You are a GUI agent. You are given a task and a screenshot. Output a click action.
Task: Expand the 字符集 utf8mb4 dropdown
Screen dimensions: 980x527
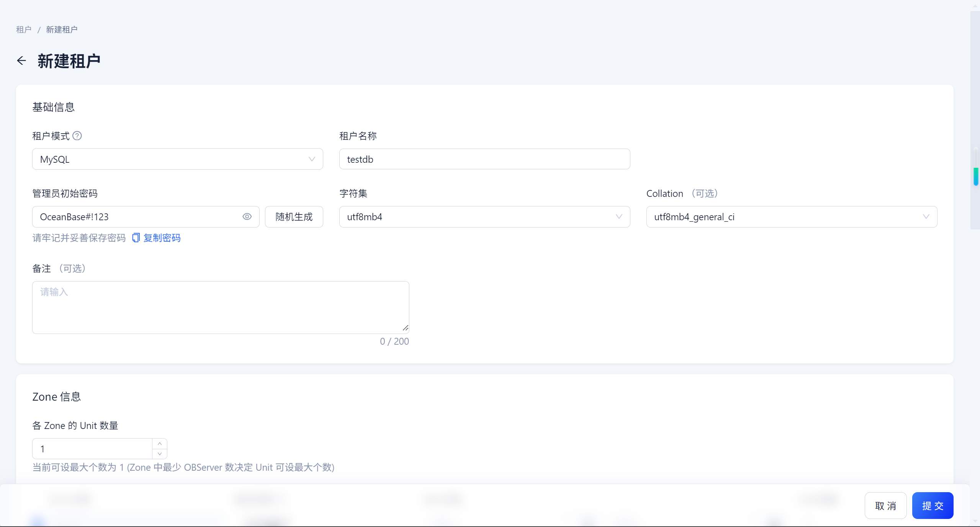pos(484,217)
